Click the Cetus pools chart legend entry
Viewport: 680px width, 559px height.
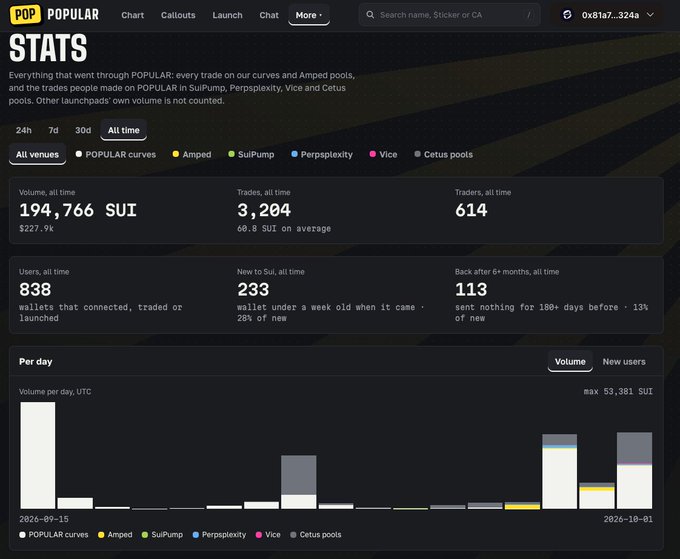tap(316, 535)
